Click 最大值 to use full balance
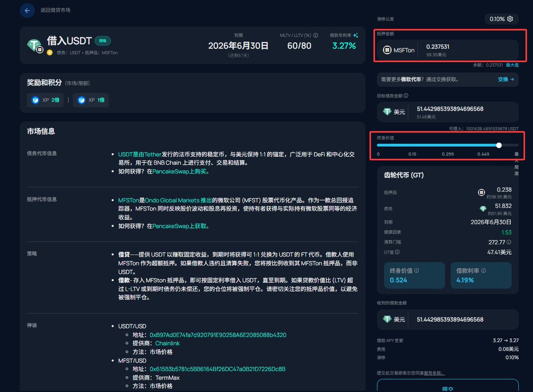Viewport: 533px width, 392px height. click(512, 65)
